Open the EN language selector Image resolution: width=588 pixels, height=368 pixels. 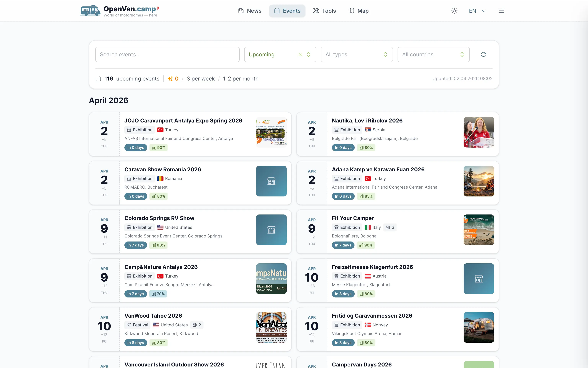point(477,11)
